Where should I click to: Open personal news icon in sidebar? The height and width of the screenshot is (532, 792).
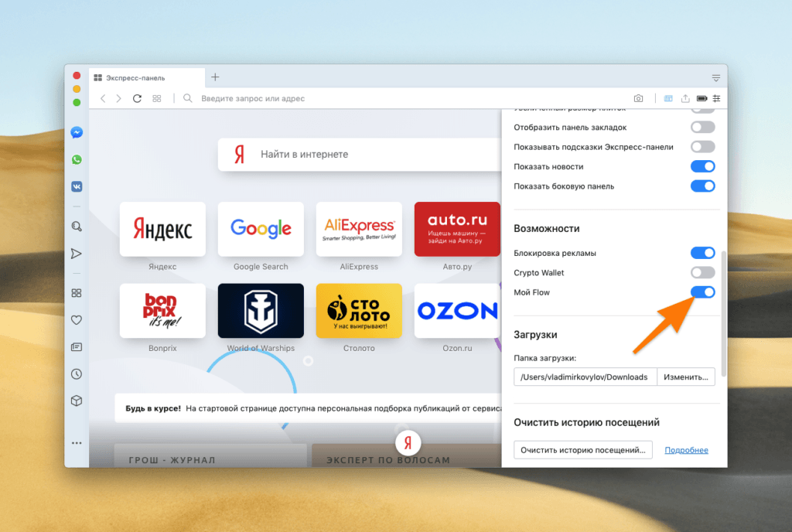pos(77,347)
